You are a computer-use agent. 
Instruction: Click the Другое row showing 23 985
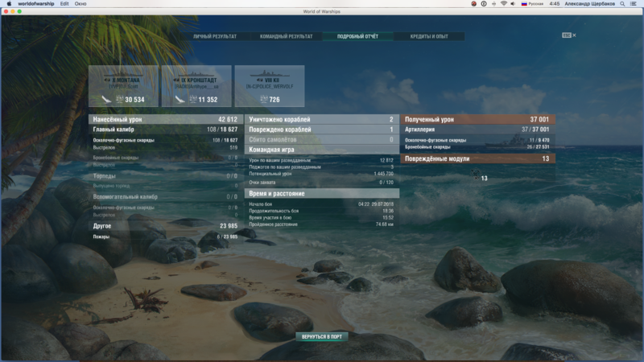166,226
